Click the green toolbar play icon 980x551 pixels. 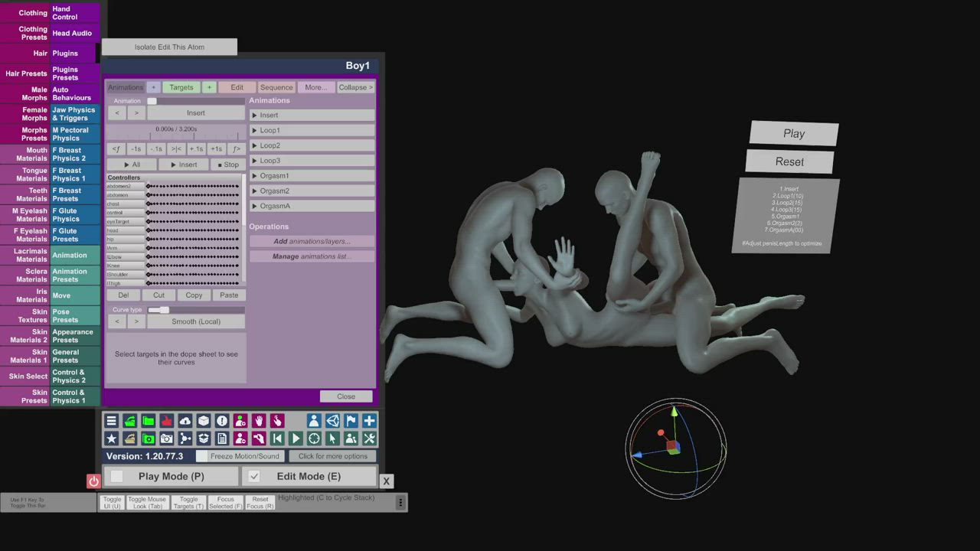point(296,439)
